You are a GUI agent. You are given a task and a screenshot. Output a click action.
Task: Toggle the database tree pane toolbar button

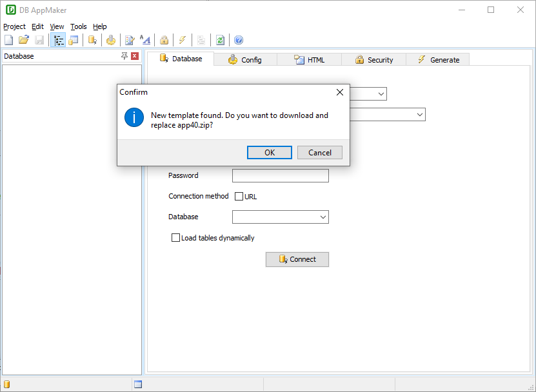[x=58, y=40]
